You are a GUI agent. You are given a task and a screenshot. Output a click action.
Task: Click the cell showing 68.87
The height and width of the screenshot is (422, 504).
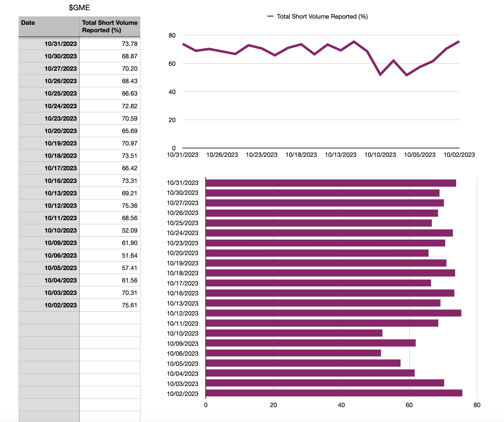tap(110, 56)
